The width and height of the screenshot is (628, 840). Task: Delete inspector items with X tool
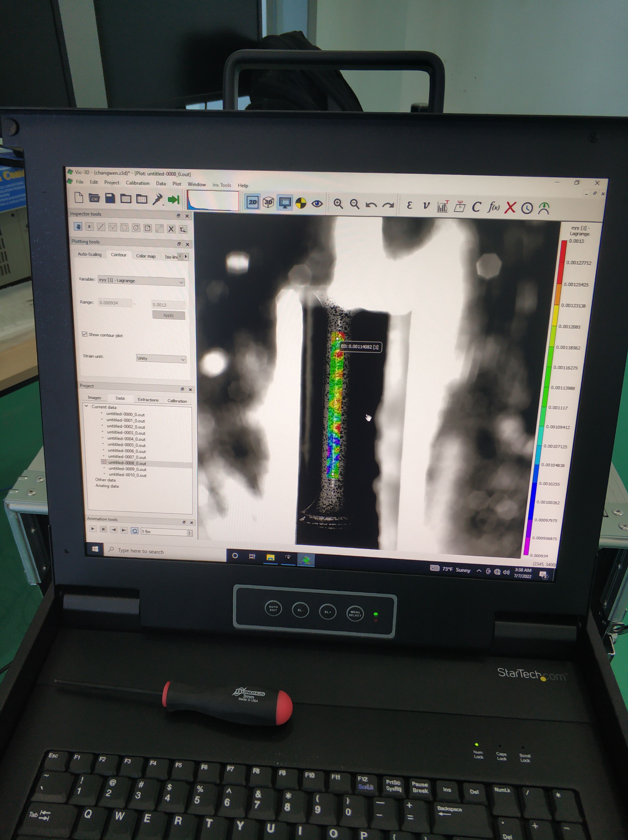tap(171, 229)
